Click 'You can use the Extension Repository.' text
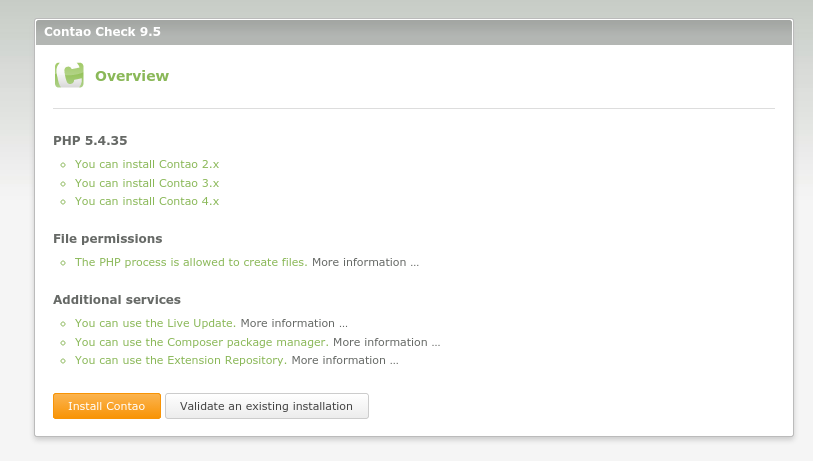 click(x=180, y=360)
